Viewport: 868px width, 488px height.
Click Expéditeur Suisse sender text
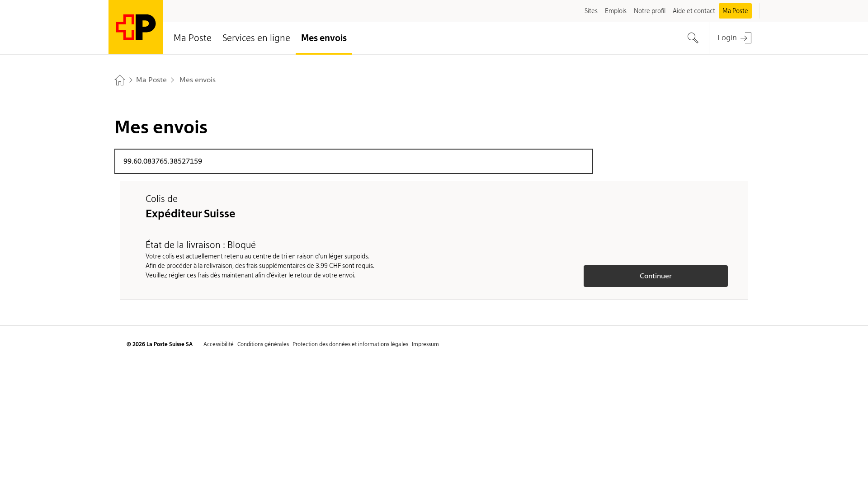[x=190, y=214]
